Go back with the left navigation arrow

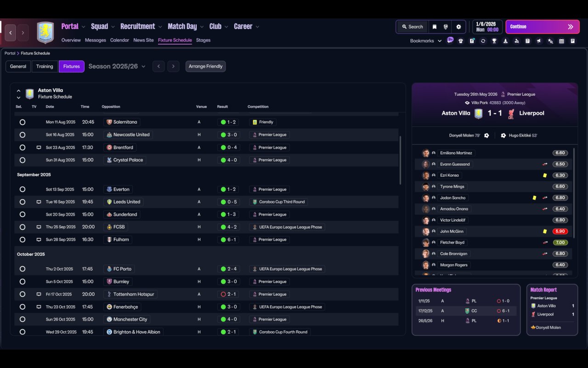(x=11, y=33)
